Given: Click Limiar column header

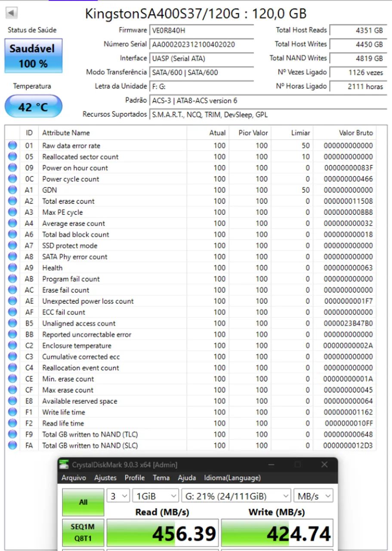Looking at the screenshot, I should (x=293, y=133).
